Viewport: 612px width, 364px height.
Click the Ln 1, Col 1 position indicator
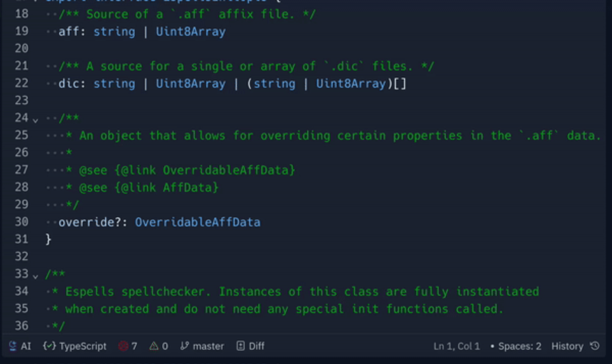click(x=456, y=346)
